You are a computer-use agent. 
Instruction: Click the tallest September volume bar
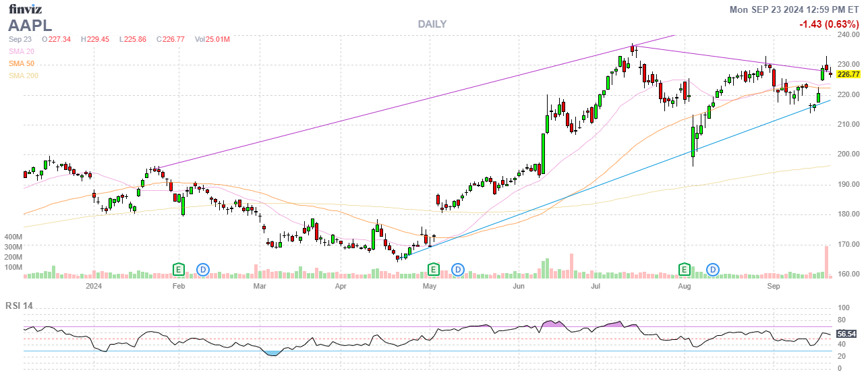826,262
